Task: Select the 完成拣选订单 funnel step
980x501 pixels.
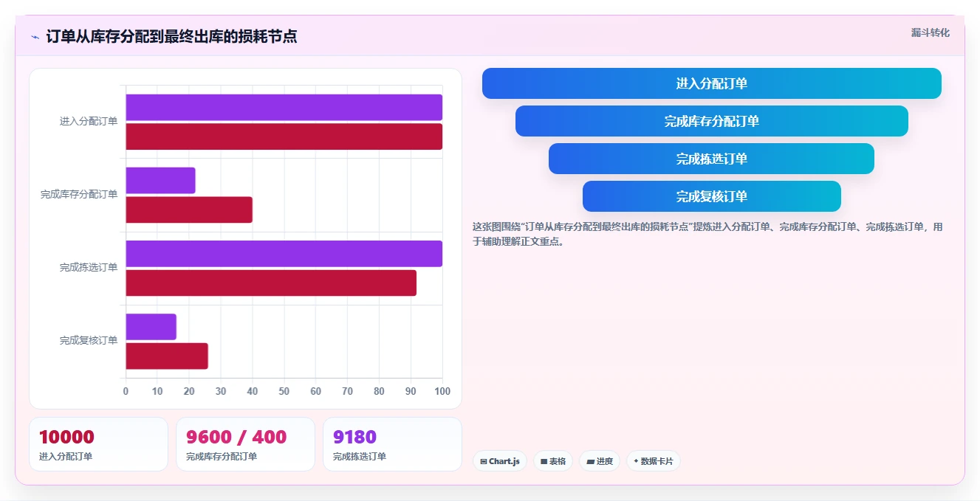Action: 712,159
